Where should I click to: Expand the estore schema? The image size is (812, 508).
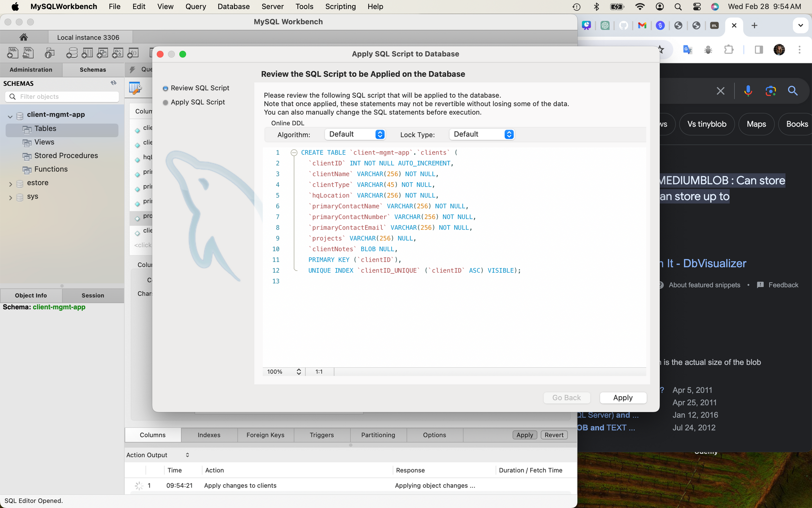point(10,183)
